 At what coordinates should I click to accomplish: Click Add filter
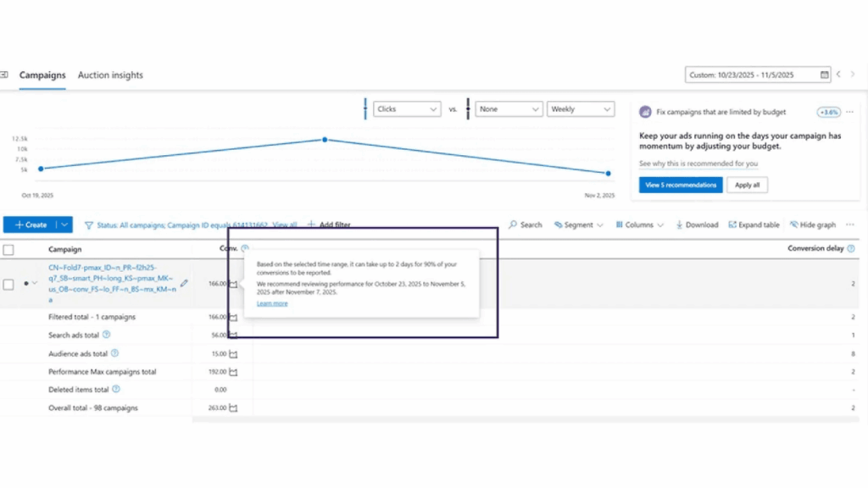point(329,225)
